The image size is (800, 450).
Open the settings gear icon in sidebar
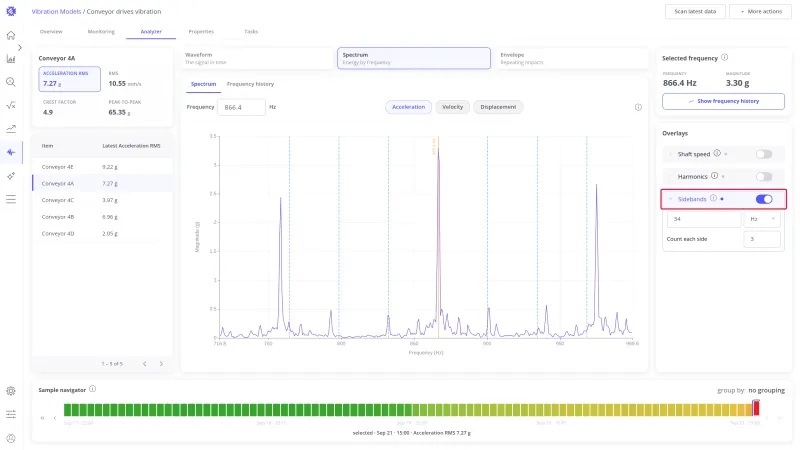(11, 391)
